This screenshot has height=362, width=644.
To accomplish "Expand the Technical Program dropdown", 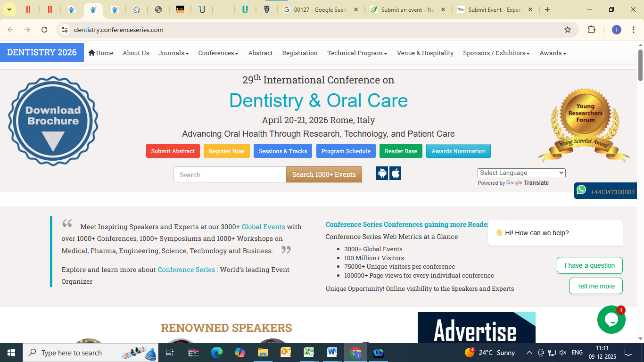I will pos(357,53).
